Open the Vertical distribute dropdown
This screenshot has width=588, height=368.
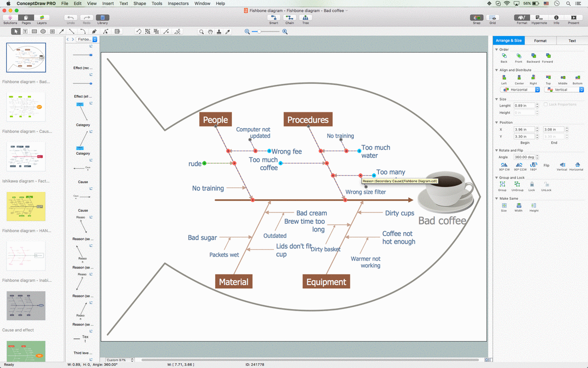[x=563, y=90]
